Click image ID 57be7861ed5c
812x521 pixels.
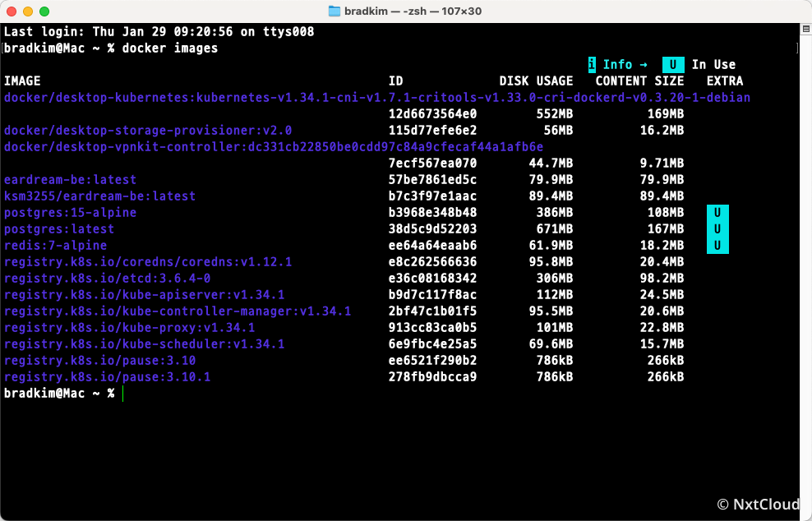(432, 180)
